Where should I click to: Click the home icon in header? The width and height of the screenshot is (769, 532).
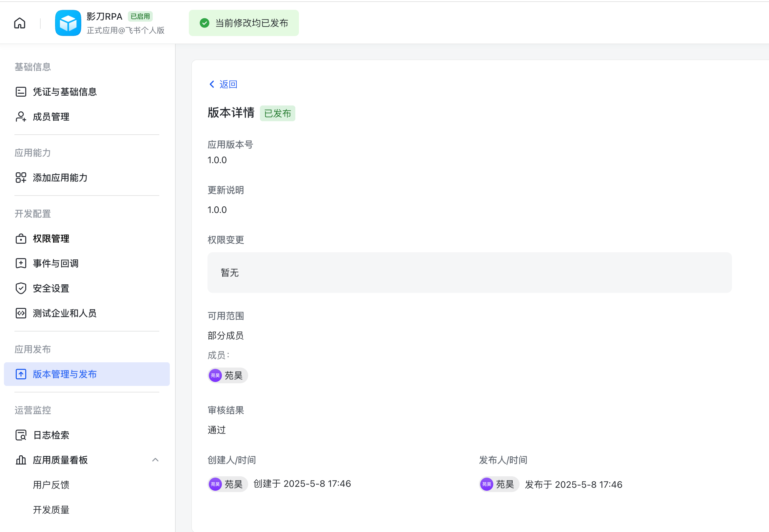[x=20, y=23]
